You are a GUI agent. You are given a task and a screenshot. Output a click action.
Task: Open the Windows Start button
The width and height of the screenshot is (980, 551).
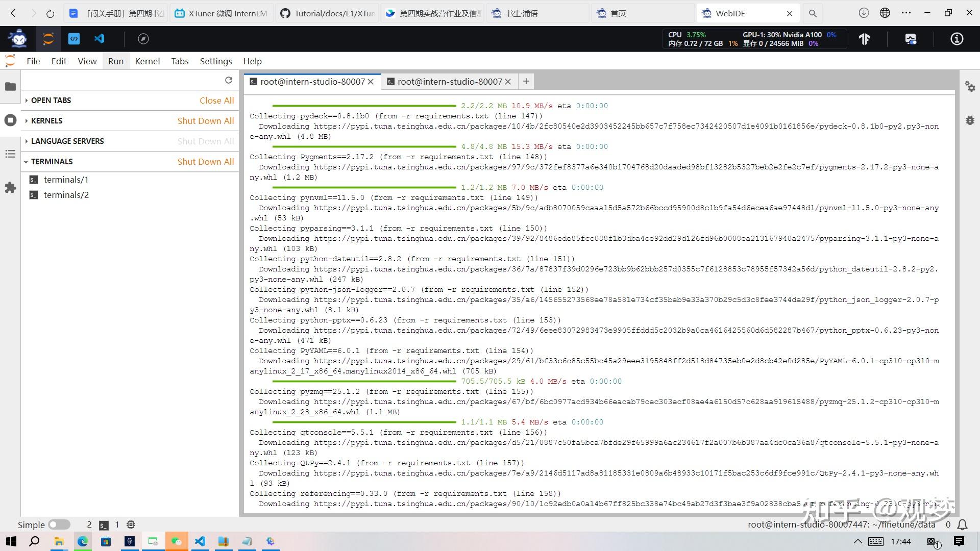click(11, 541)
